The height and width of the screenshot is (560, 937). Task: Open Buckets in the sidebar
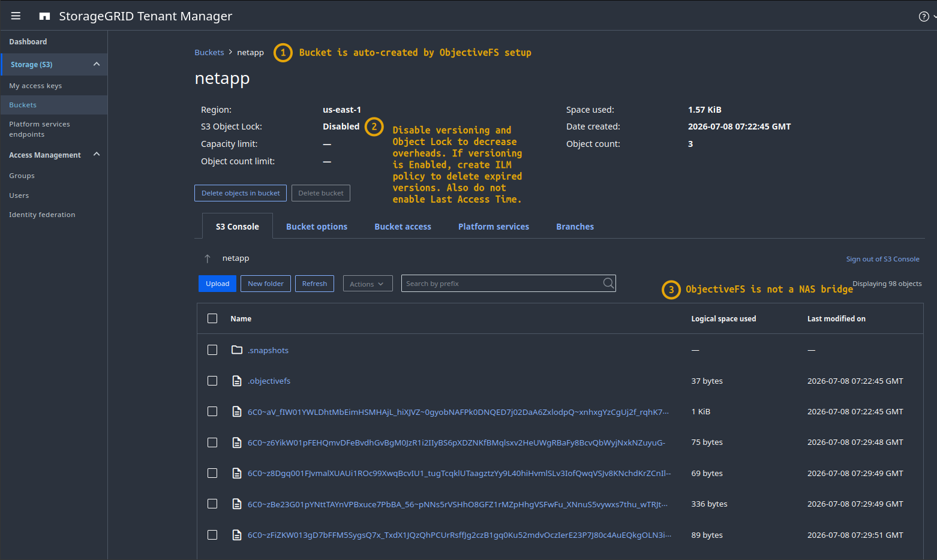(54, 105)
